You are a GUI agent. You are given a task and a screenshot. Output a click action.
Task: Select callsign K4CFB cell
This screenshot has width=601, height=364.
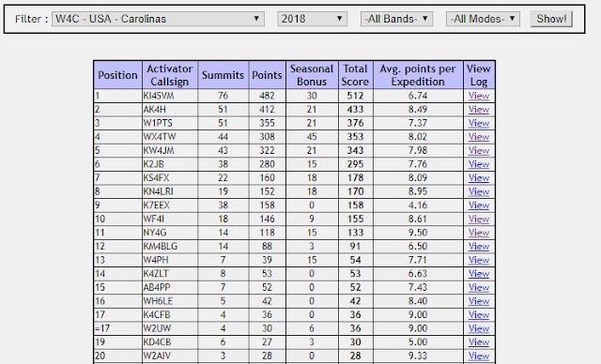(170, 314)
